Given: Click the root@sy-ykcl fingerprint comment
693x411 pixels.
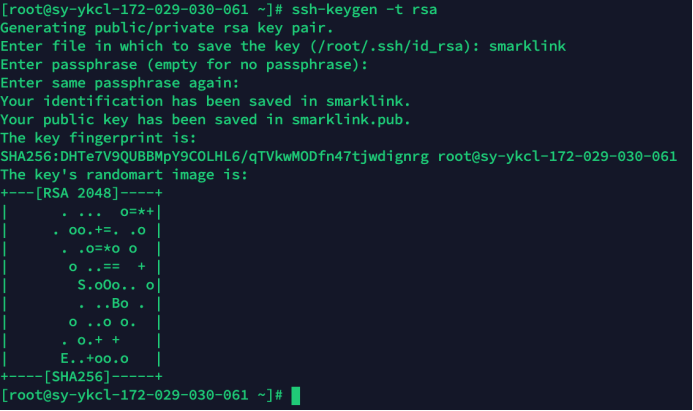Looking at the screenshot, I should [557, 156].
